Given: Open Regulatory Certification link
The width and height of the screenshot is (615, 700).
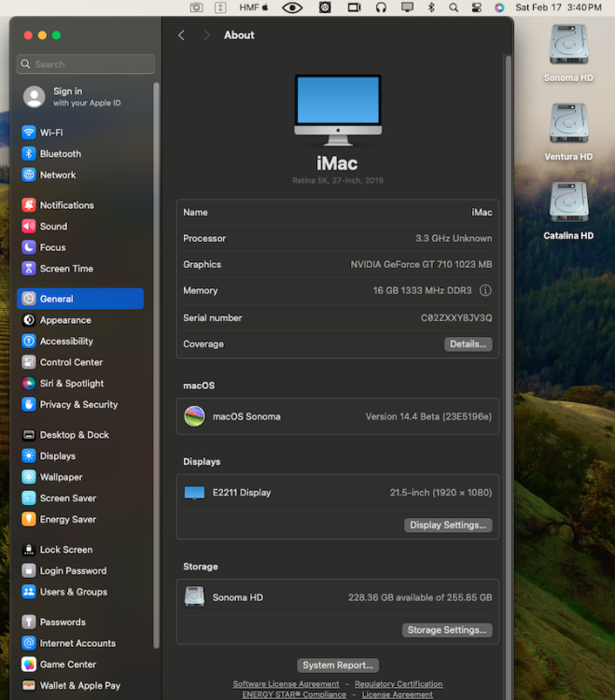Looking at the screenshot, I should point(398,684).
